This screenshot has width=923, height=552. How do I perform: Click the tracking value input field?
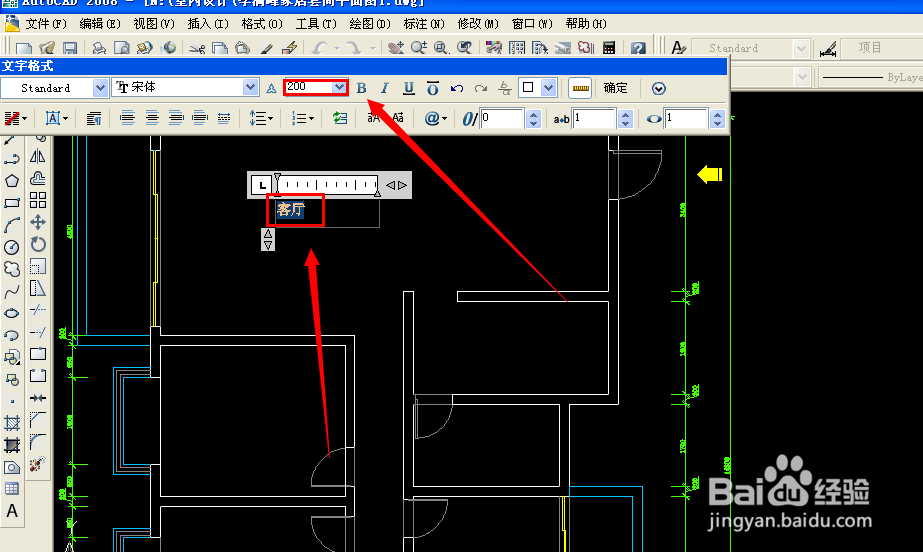594,118
